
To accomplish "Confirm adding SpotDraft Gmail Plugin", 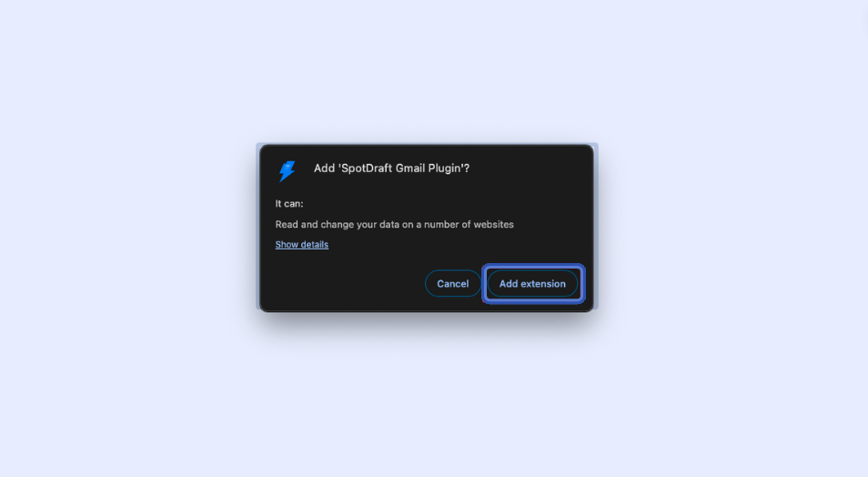I will pos(532,284).
